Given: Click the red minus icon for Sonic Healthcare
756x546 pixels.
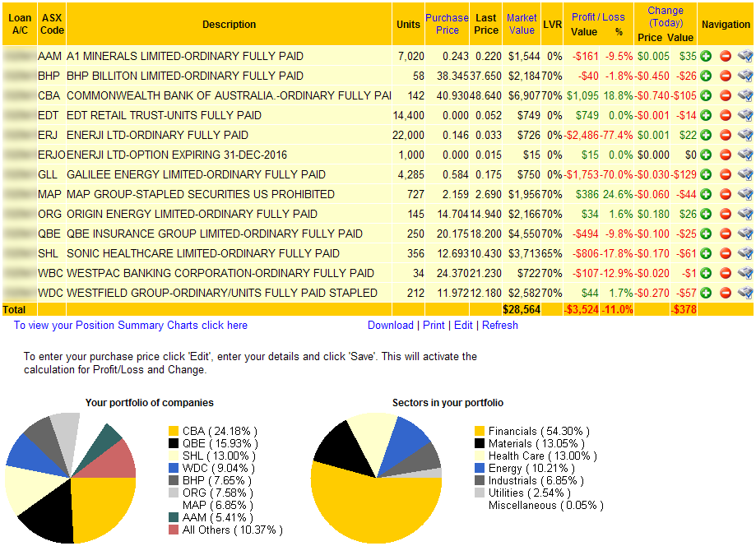Looking at the screenshot, I should click(726, 253).
